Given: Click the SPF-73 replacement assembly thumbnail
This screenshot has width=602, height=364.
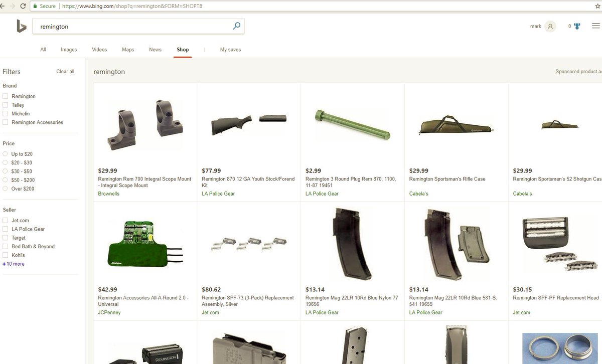Looking at the screenshot, I should tap(249, 244).
